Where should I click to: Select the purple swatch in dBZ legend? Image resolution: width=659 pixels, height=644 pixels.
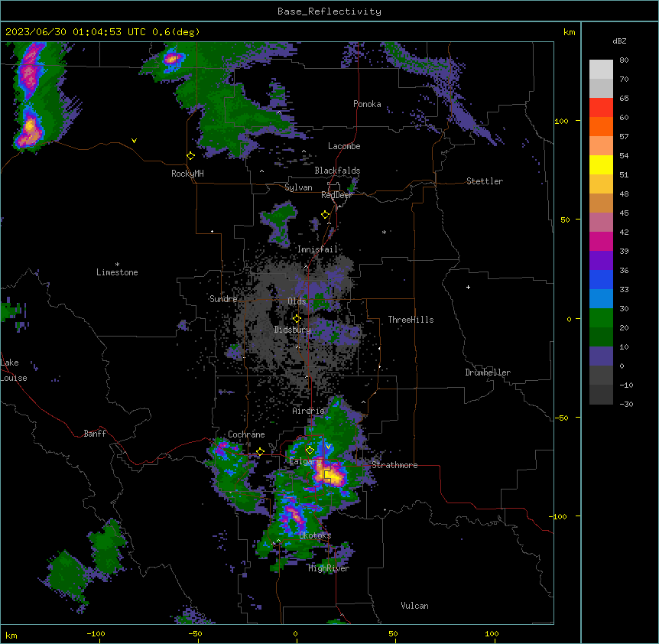tap(601, 260)
